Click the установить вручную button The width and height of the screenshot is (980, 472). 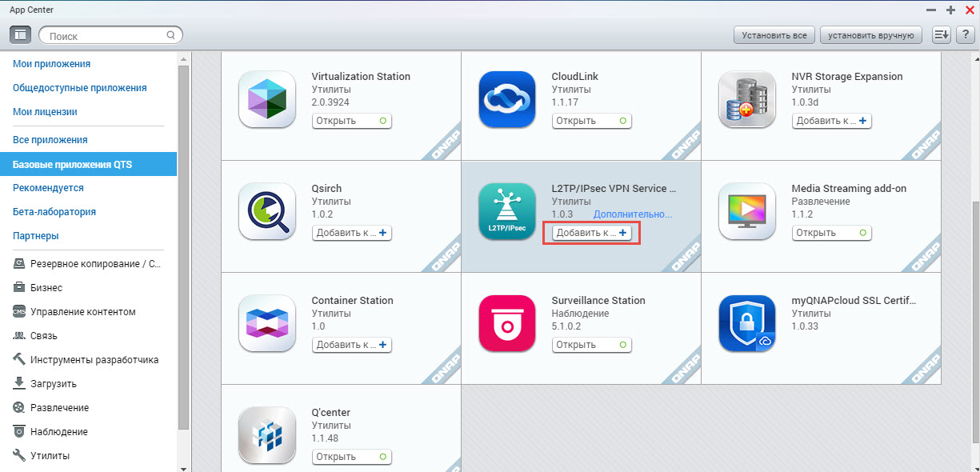[x=870, y=35]
